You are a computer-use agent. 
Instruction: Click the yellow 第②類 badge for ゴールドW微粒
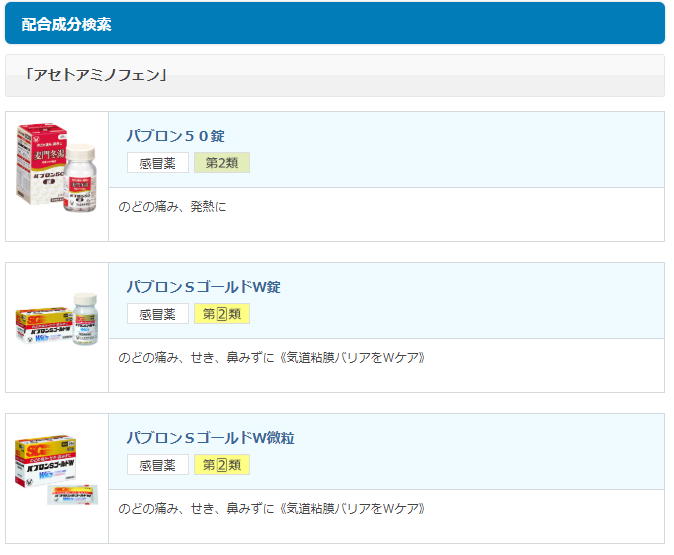(x=222, y=465)
